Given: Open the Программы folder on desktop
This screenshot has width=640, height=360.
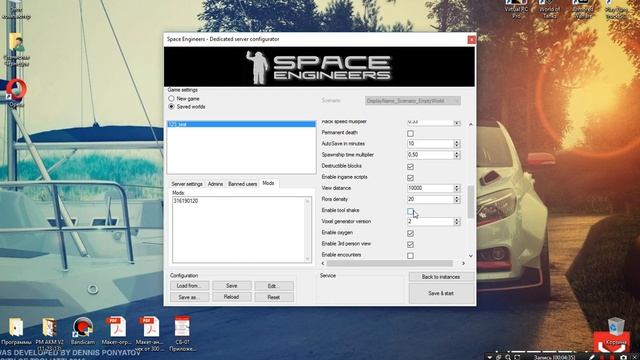Looking at the screenshot, I should [16, 331].
